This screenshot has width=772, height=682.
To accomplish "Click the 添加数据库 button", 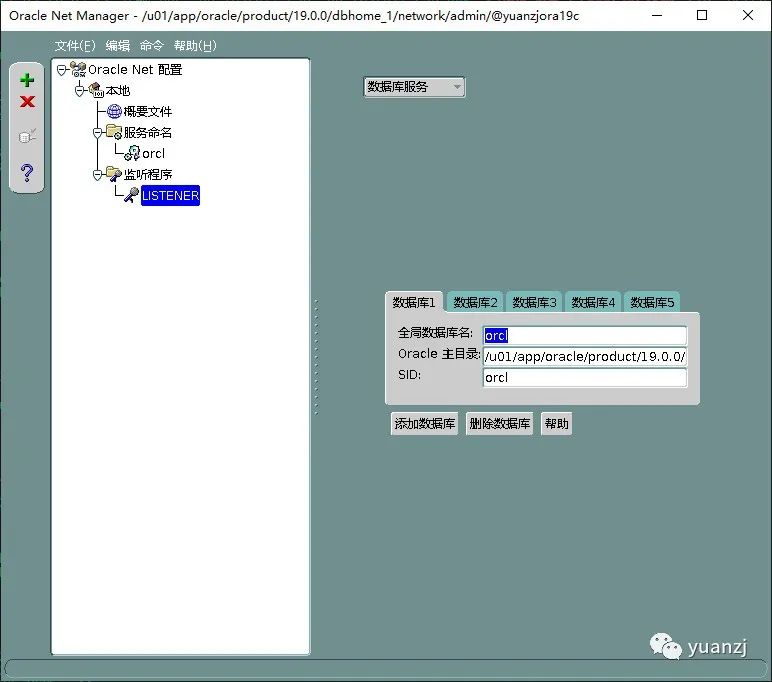I will pyautogui.click(x=424, y=423).
